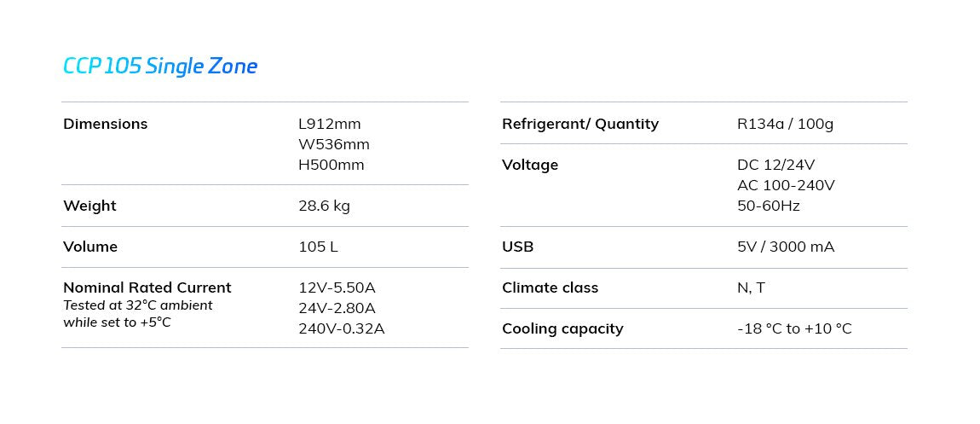Click the CCP 105 Single Zone heading
The height and width of the screenshot is (424, 980).
coord(160,67)
